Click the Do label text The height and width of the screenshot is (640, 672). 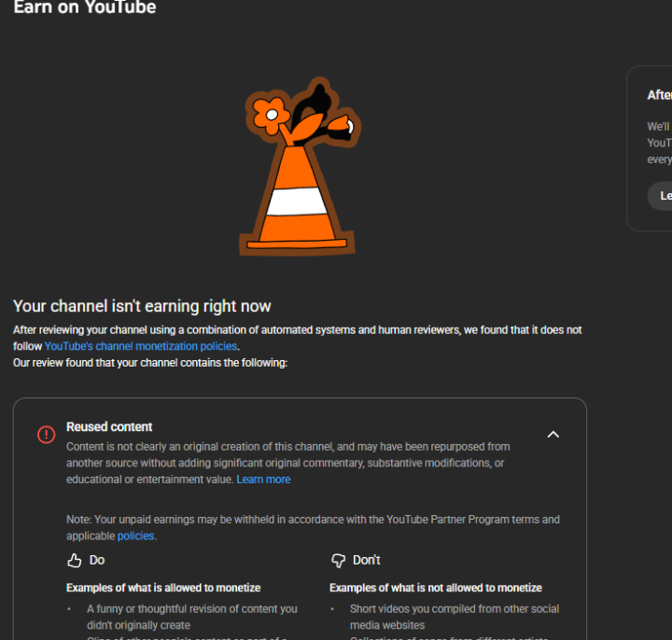97,561
